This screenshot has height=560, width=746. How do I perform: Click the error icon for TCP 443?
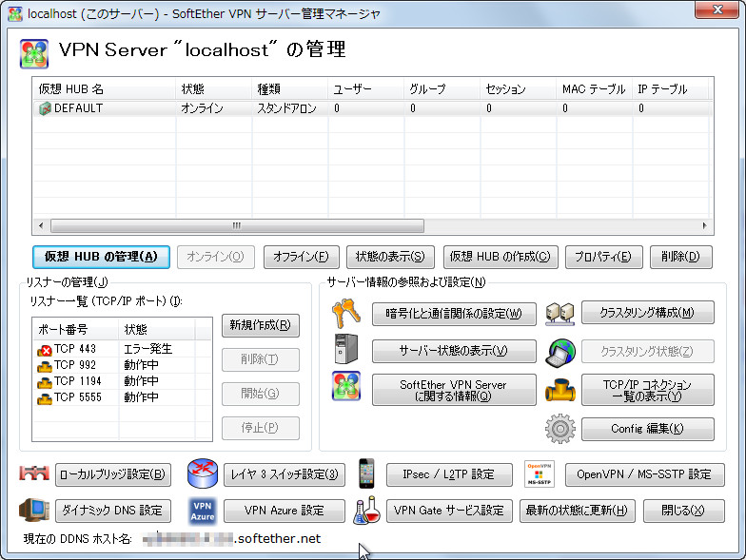45,350
